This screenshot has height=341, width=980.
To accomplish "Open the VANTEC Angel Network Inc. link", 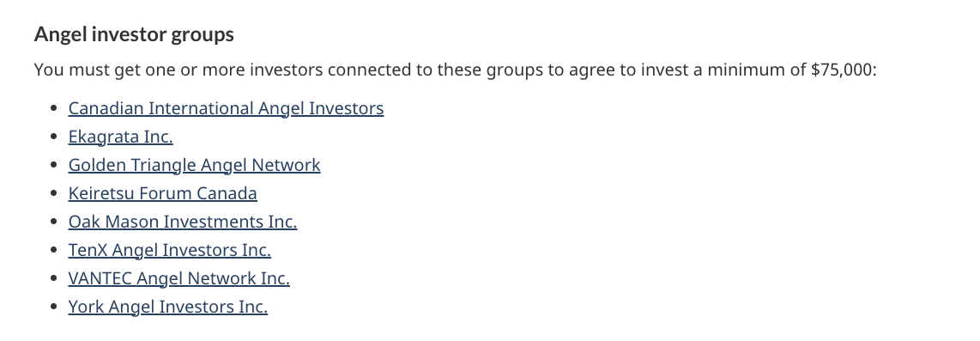I will [178, 278].
